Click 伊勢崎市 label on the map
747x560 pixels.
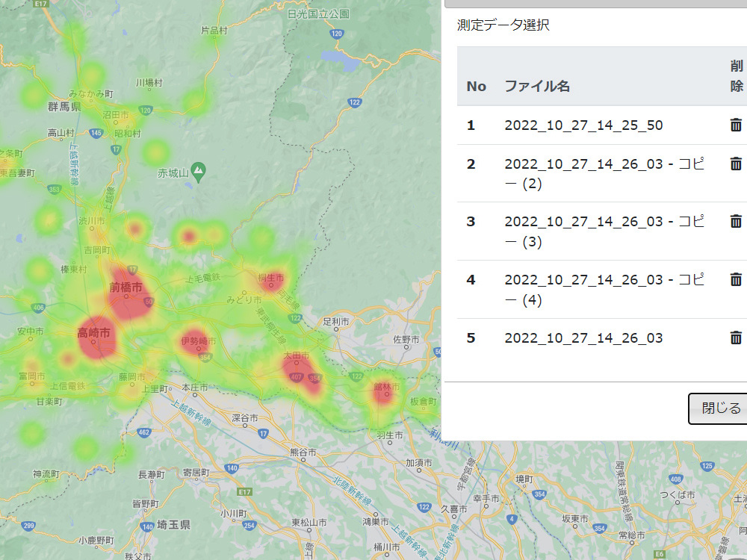[x=198, y=341]
